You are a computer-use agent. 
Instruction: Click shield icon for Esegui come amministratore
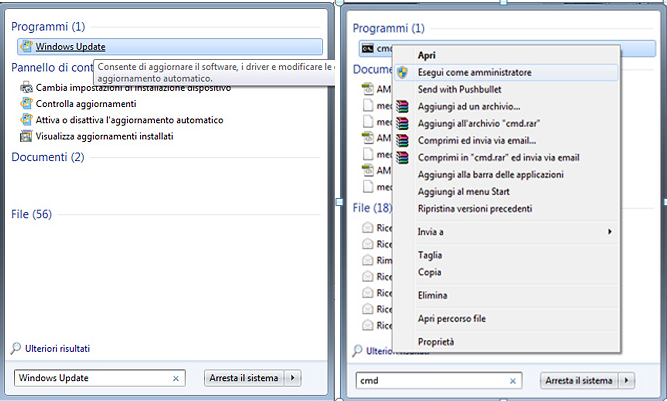(402, 72)
